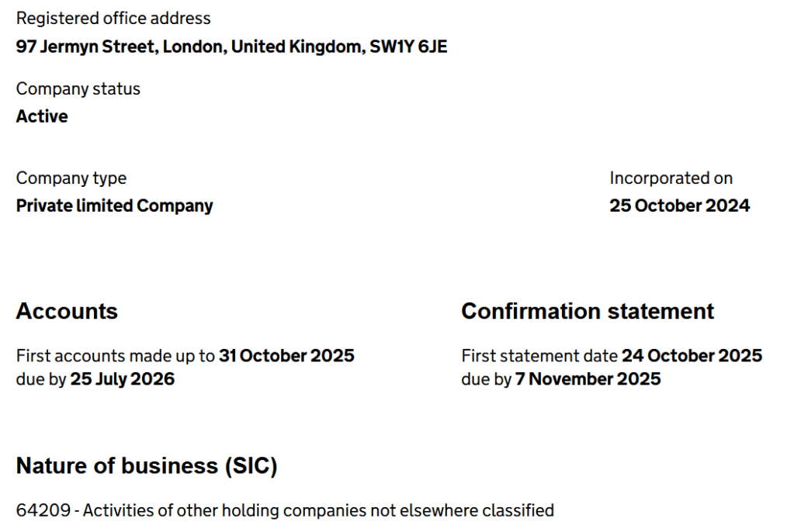This screenshot has width=794, height=532.
Task: Click the Company status label
Action: [78, 89]
